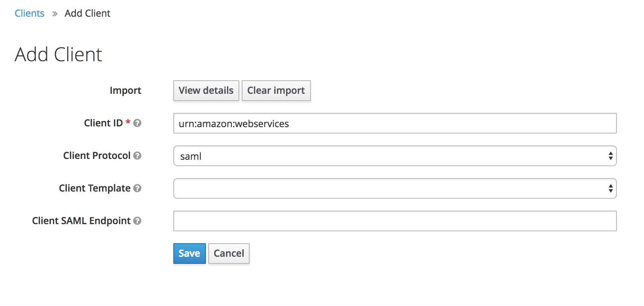644x306 pixels.
Task: Open the Client Protocol dropdown showing saml
Action: coord(395,156)
